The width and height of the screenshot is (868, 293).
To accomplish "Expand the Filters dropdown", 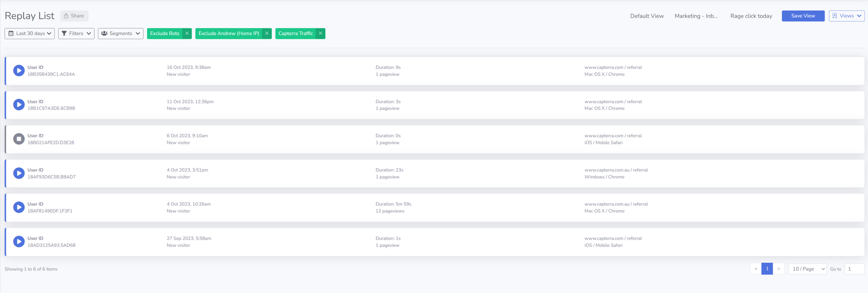I will (76, 33).
